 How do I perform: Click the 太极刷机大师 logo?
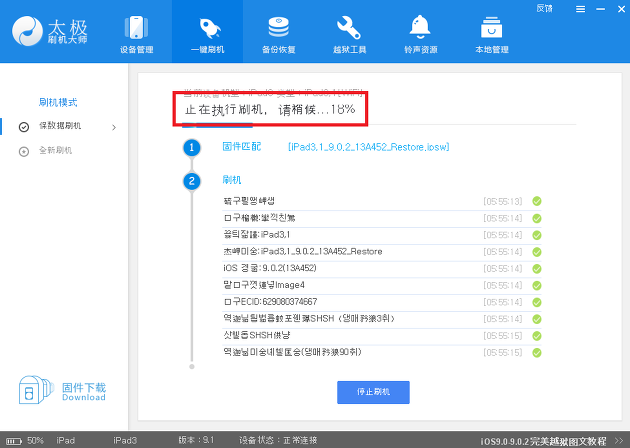point(49,31)
